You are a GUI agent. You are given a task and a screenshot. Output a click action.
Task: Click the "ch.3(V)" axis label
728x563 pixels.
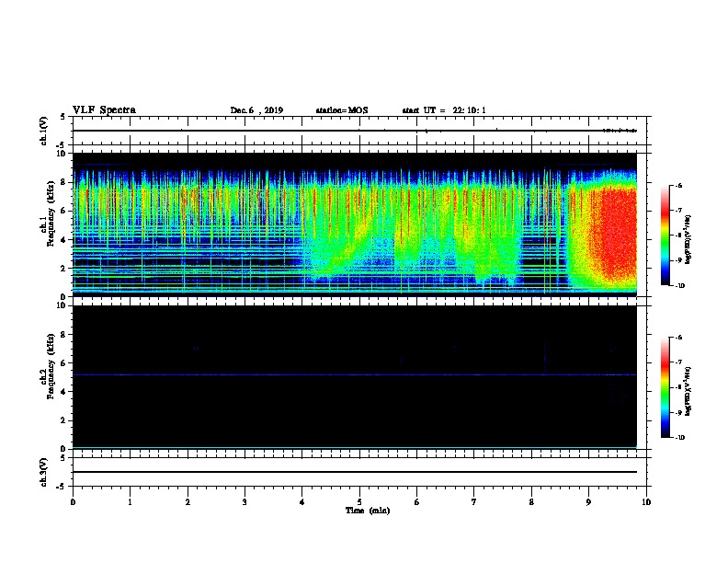pyautogui.click(x=43, y=472)
